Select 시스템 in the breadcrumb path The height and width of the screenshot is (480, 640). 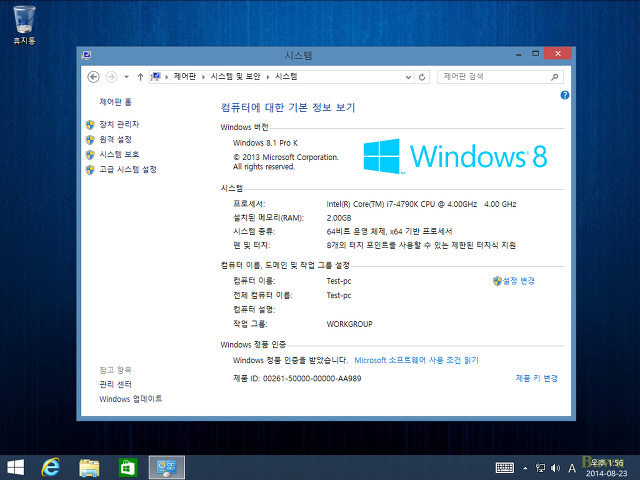[286, 76]
